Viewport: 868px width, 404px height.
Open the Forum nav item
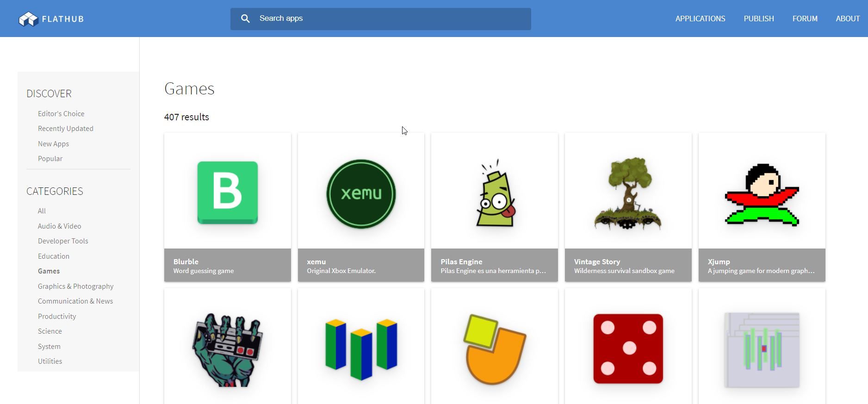click(x=805, y=19)
